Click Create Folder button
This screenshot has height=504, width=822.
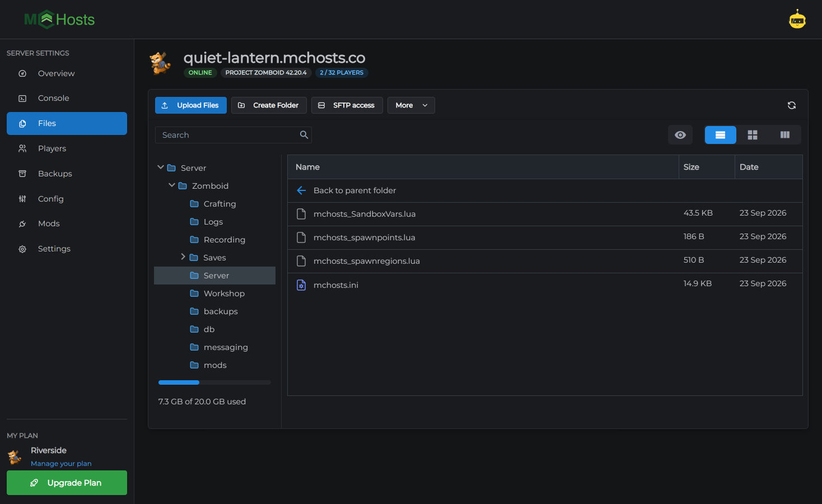click(x=269, y=105)
